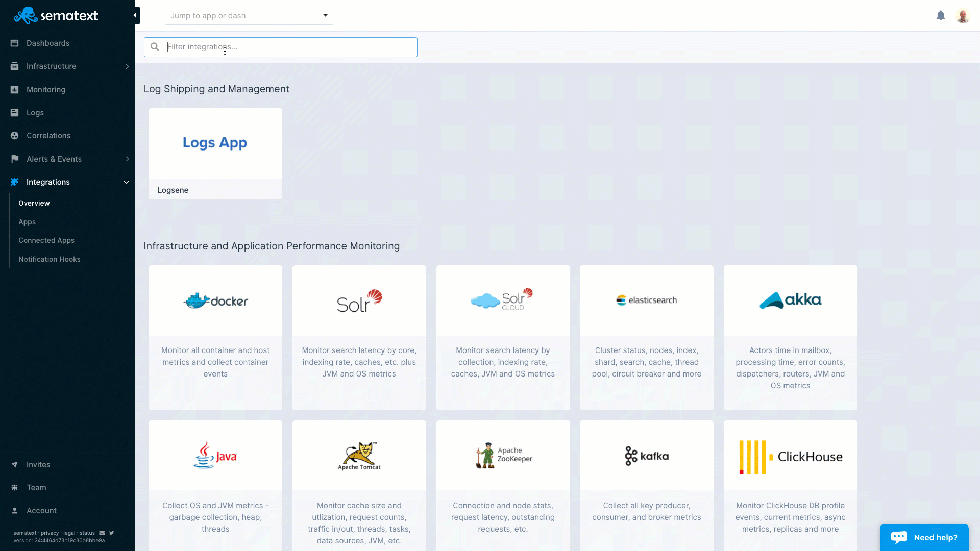This screenshot has width=980, height=551.
Task: Select the Correlations menu item
Action: [48, 135]
